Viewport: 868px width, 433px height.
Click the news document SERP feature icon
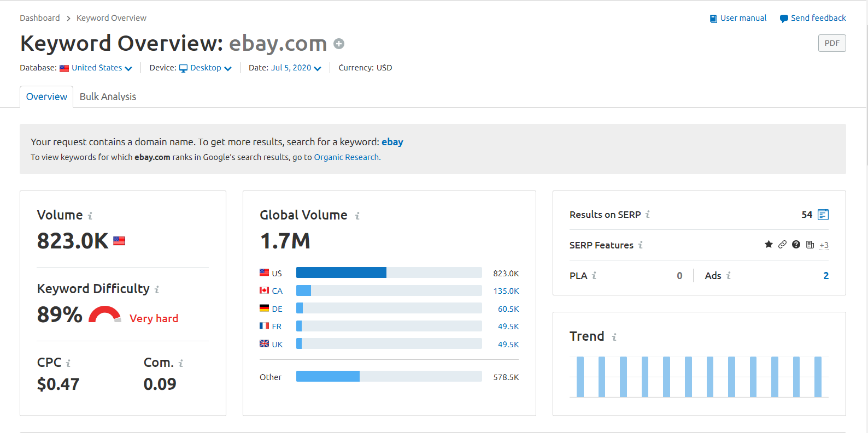810,245
